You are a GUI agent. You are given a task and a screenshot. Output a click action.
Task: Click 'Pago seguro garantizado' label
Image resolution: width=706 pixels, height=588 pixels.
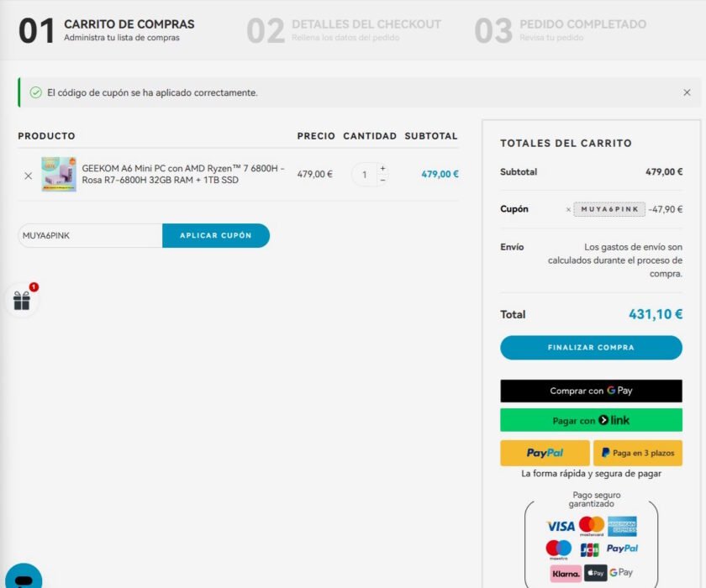[596, 499]
